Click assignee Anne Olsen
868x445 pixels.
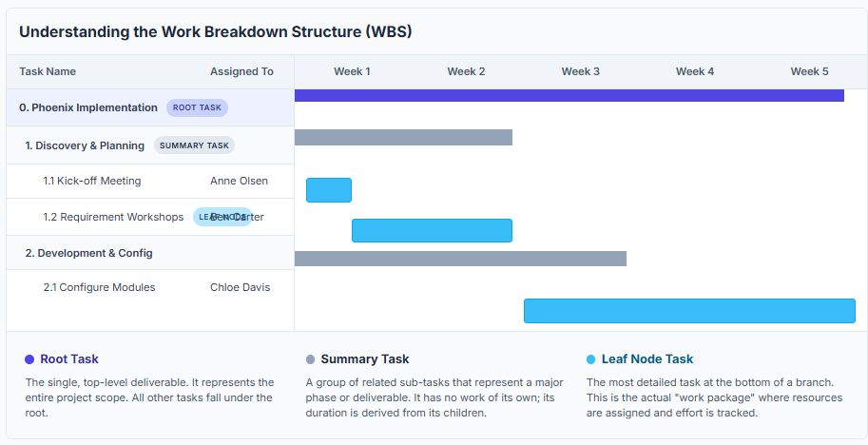tap(239, 181)
